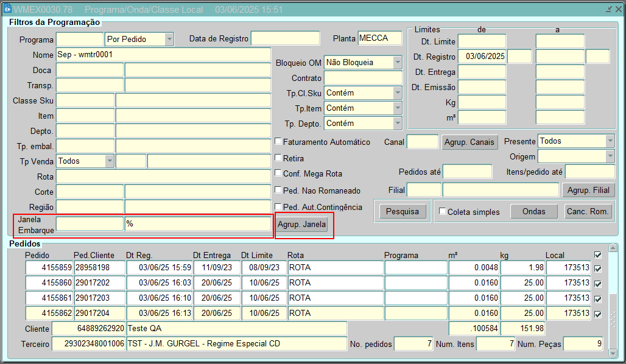Viewport: 626px width, 364px height.
Task: Check Faturamento Automático checkbox
Action: point(278,141)
